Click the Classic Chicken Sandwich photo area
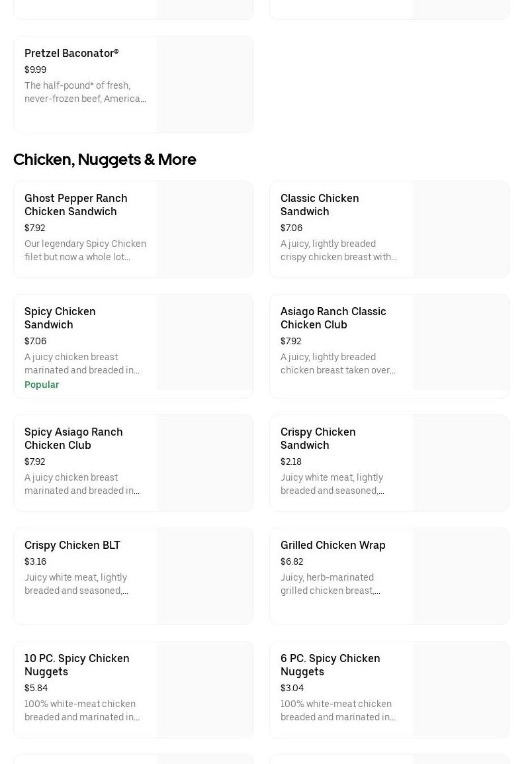The image size is (532, 764). point(461,229)
